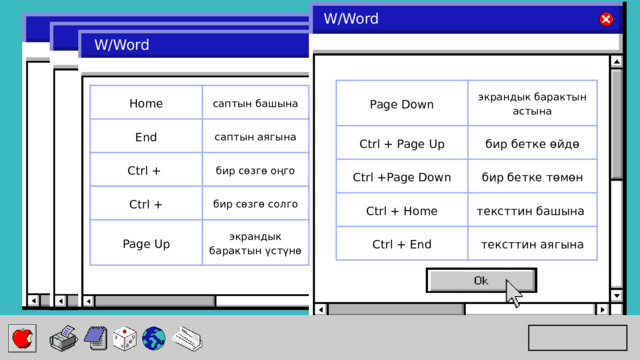Select the "Ctrl +" cell beside "бир сөзгө солго"

pos(146,203)
